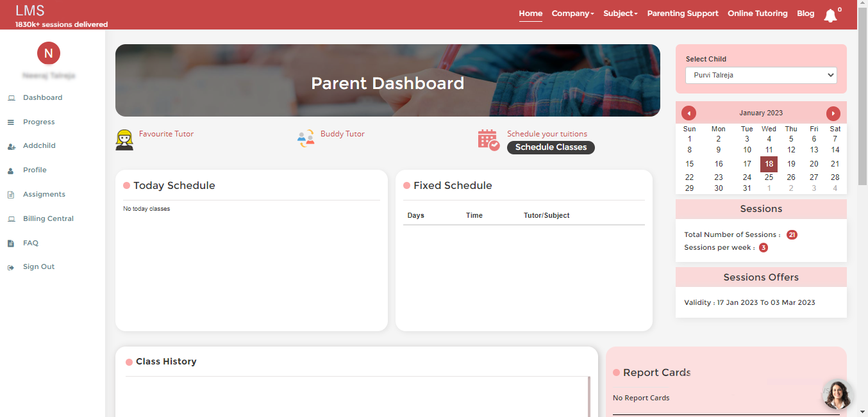Expand the Company menu

[x=572, y=13]
